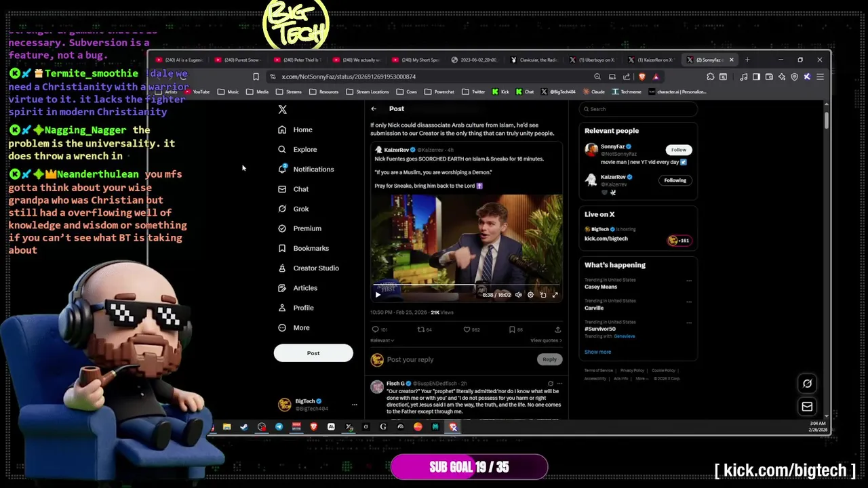The height and width of the screenshot is (488, 868).
Task: Open the browser extensions puzzle icon
Action: (710, 77)
